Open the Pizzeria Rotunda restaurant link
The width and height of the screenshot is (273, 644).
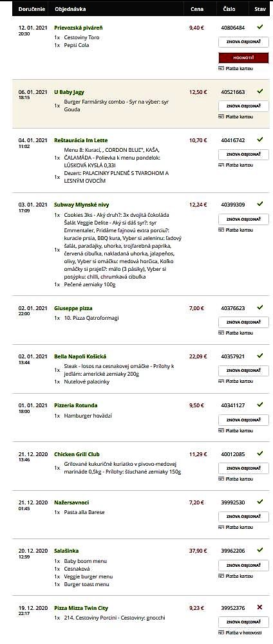click(x=75, y=405)
